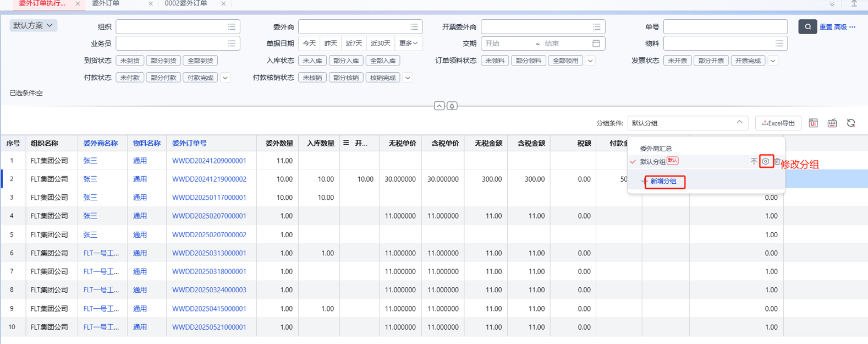The width and height of the screenshot is (868, 344).
Task: Click the 含税金额 column header
Action: [x=531, y=143]
